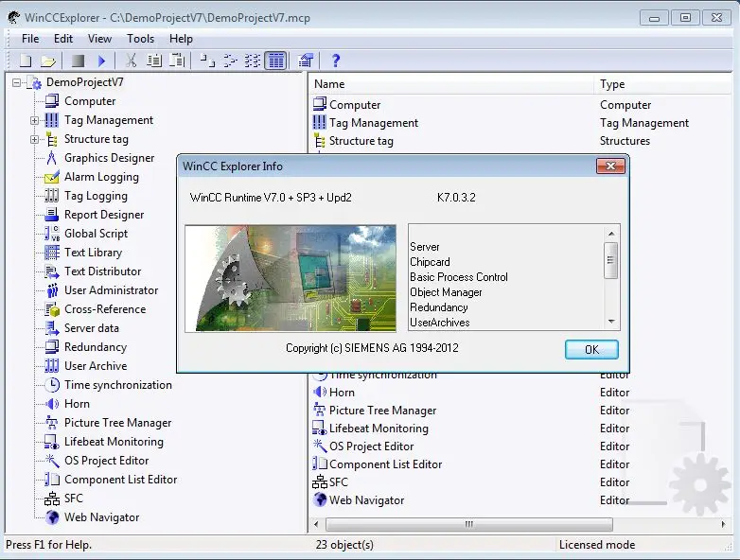Viewport: 740px width, 560px height.
Task: Select Web Navigator globe icon in tree
Action: (x=52, y=517)
